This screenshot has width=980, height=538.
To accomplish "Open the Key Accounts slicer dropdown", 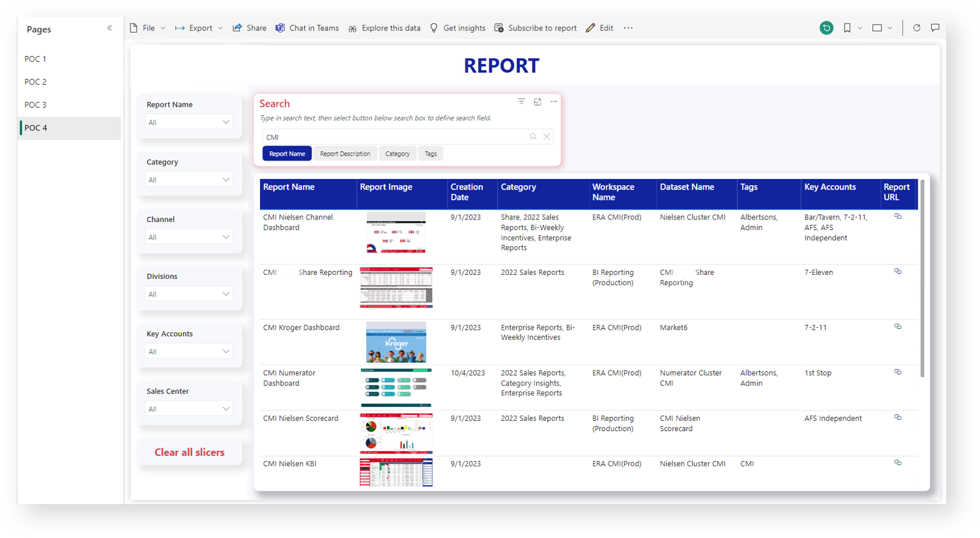I will point(189,352).
